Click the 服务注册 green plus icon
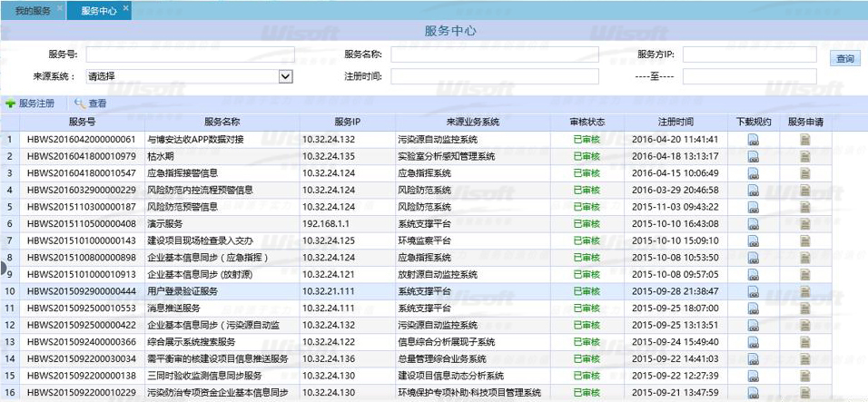Image resolution: width=868 pixels, height=402 pixels. click(10, 104)
